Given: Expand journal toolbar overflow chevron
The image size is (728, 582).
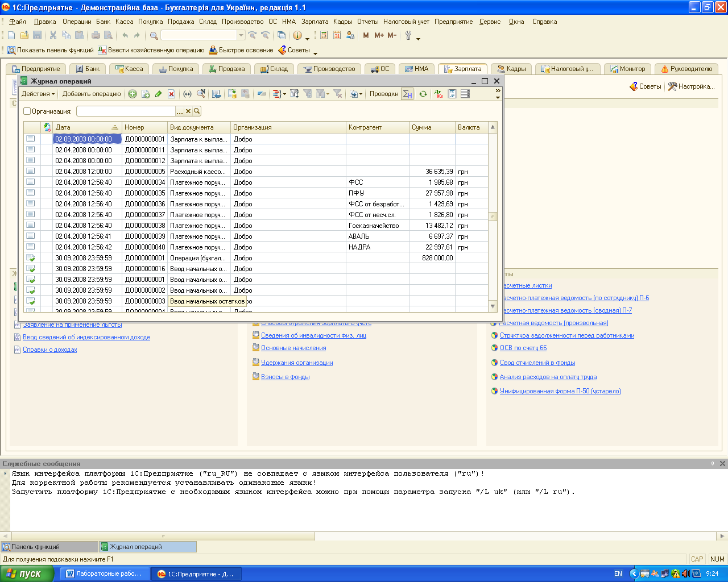Looking at the screenshot, I should click(498, 91).
